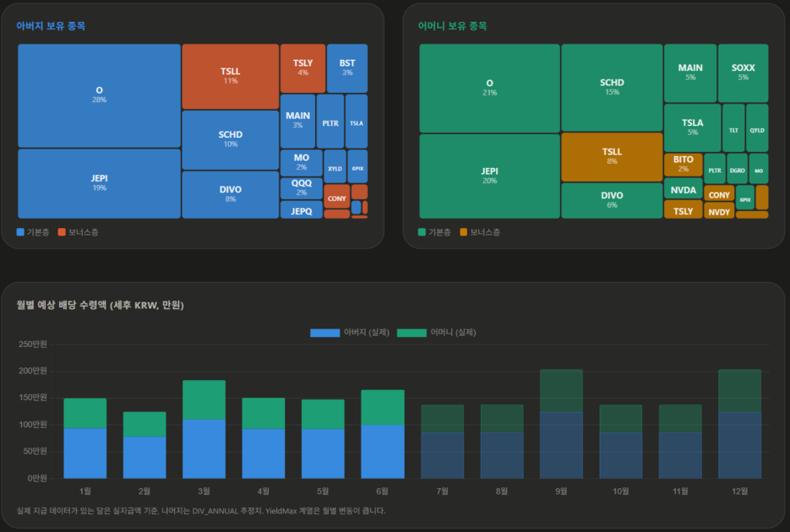Toggle the 어머니 (실제) chart legend

436,332
